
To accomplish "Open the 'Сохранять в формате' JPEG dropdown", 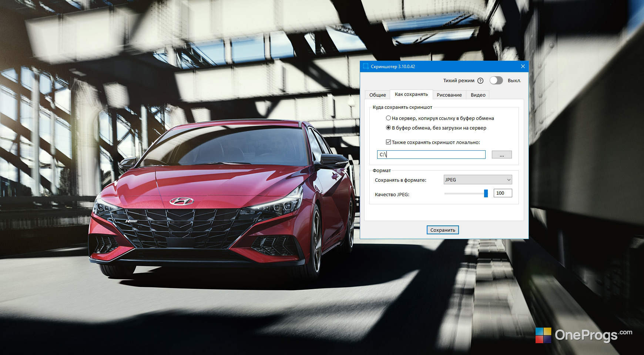I will [478, 180].
